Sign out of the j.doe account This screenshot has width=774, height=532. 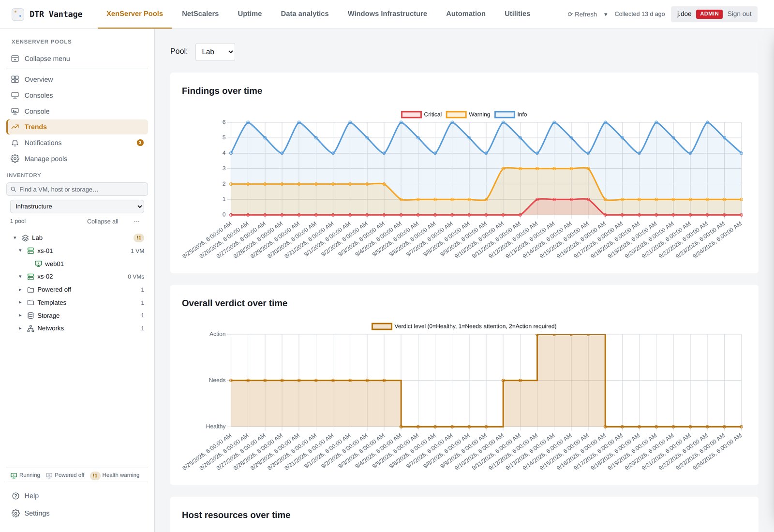tap(739, 14)
